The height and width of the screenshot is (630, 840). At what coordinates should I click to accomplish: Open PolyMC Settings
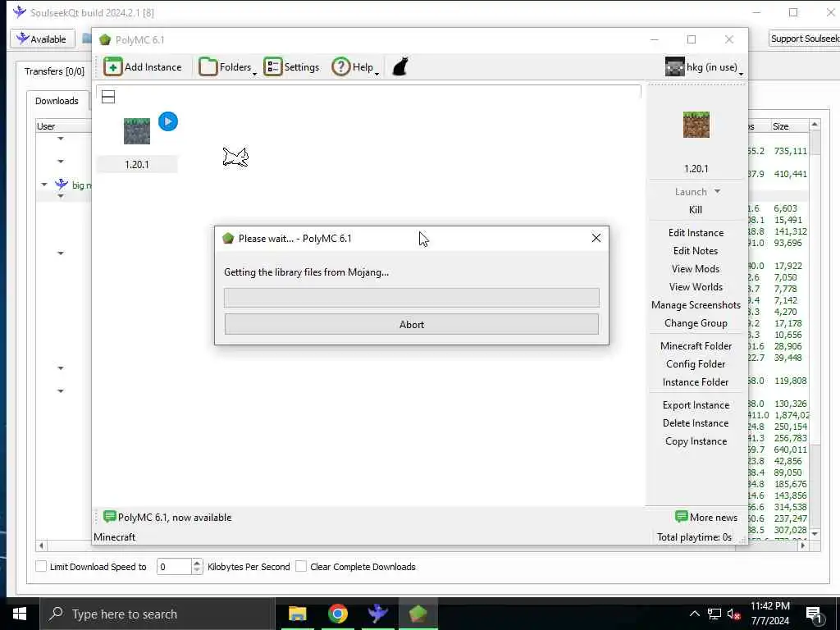coord(291,67)
